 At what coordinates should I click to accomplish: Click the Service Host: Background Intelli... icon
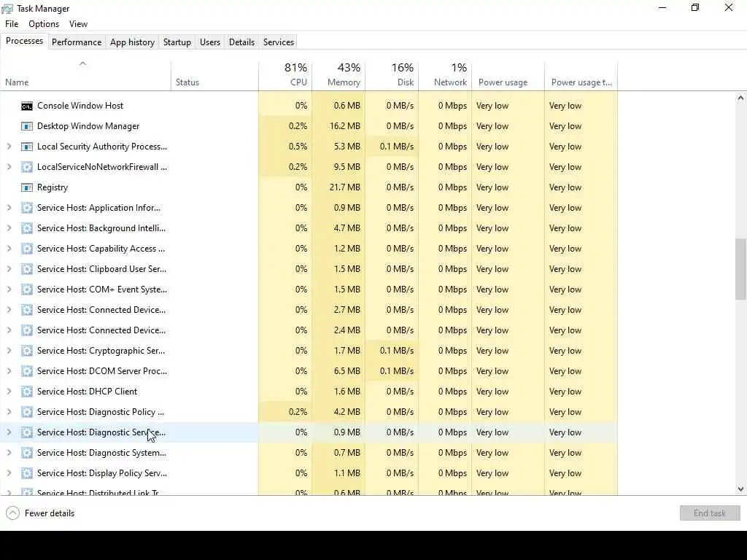(x=27, y=228)
